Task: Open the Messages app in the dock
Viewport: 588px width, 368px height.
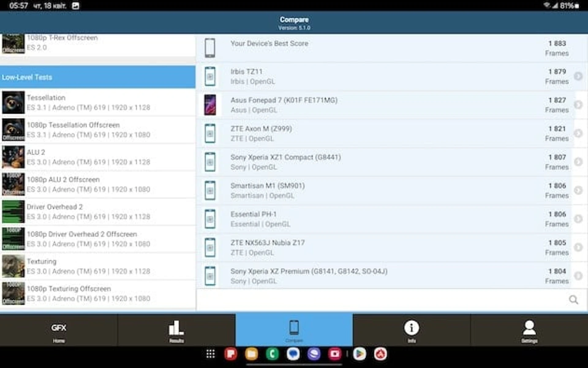Action: [x=293, y=354]
